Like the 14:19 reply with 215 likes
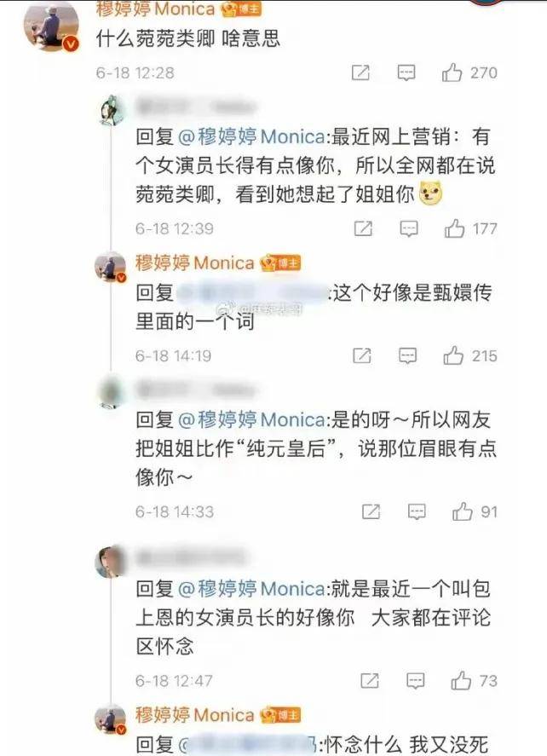 coord(453,355)
